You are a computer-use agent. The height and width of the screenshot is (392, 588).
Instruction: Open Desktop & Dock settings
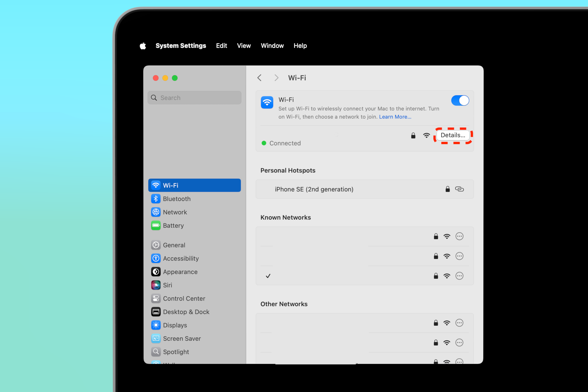[x=194, y=312]
